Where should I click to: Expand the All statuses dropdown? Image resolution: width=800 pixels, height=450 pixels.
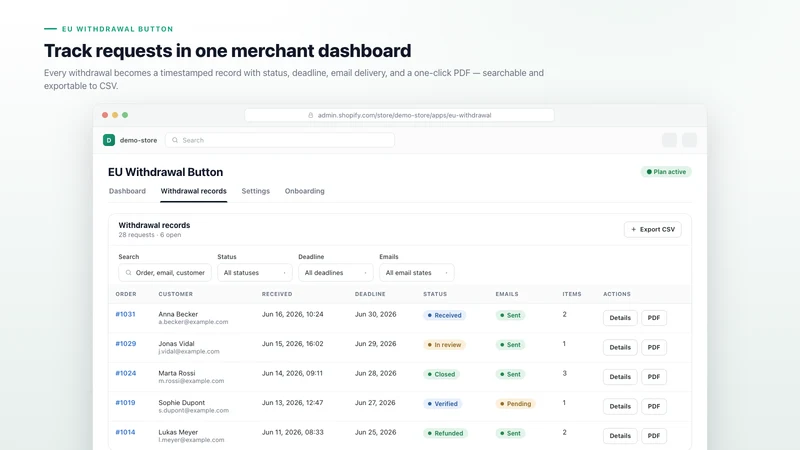[255, 273]
